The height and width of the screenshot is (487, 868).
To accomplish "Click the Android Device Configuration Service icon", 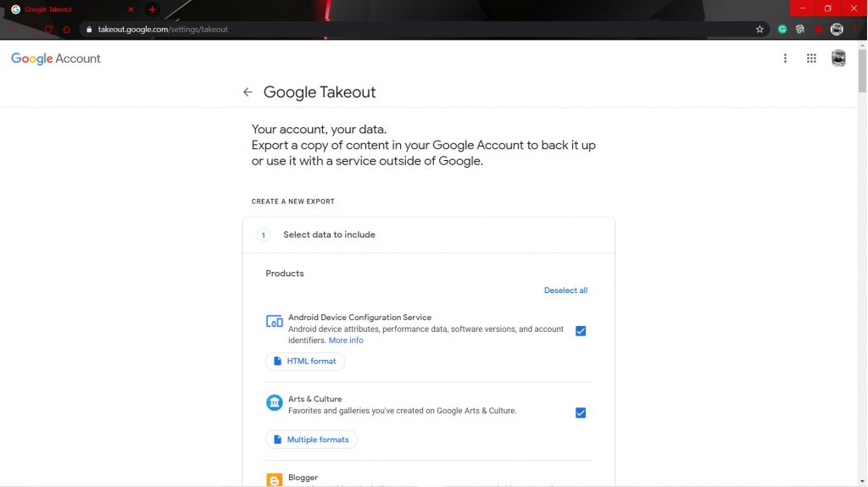I will click(x=274, y=321).
